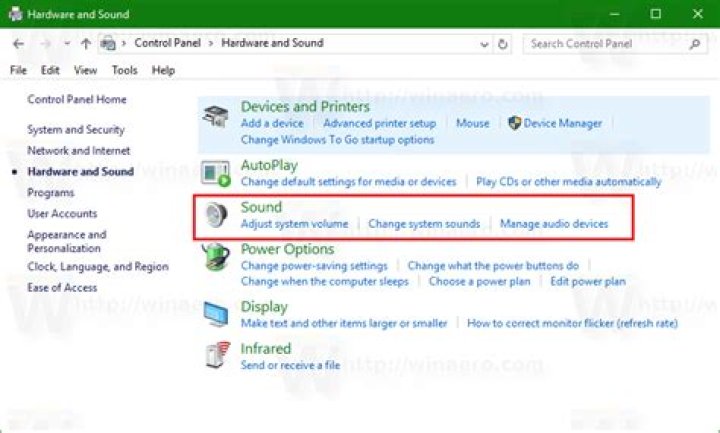Viewport: 720px width, 433px height.
Task: Open Ease of Access category
Action: pos(62,288)
